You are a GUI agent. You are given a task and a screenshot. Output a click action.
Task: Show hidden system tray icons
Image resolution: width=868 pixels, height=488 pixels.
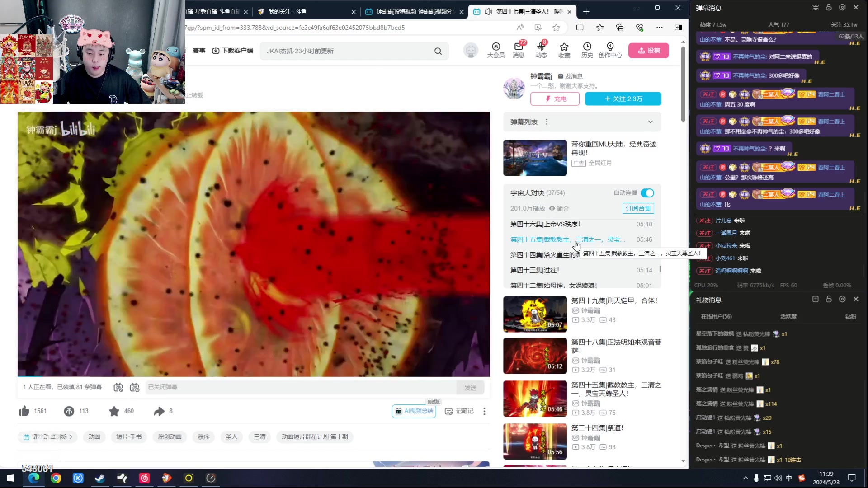pos(745,478)
